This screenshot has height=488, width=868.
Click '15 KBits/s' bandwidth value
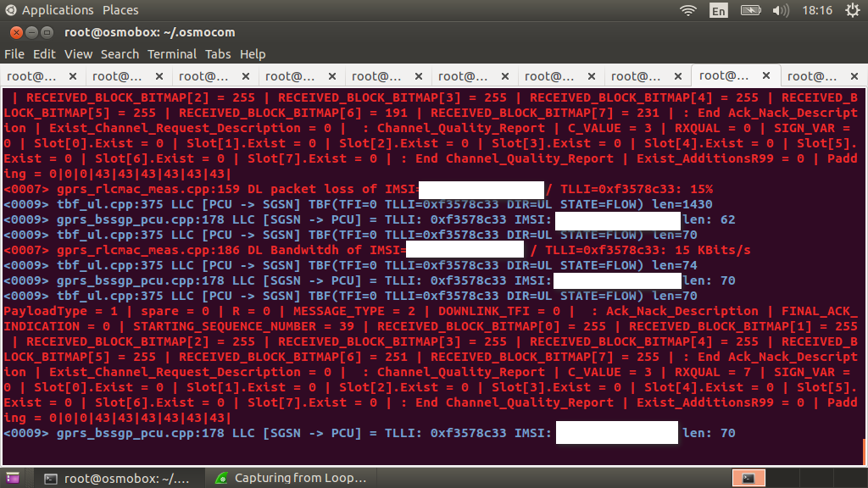tap(713, 250)
